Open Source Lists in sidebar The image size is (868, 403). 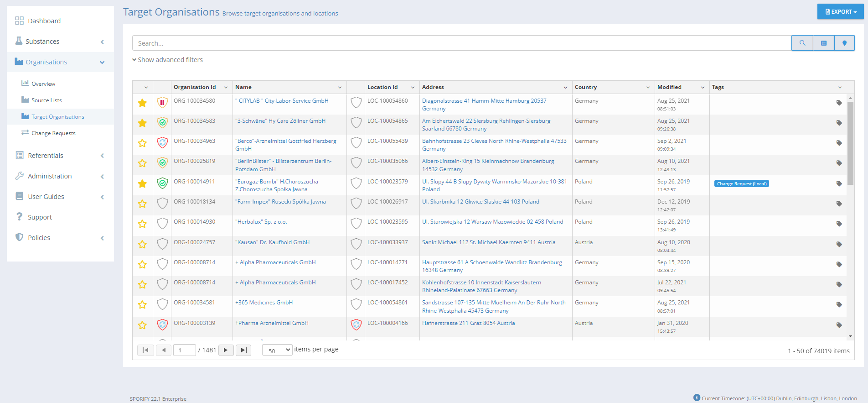(46, 100)
